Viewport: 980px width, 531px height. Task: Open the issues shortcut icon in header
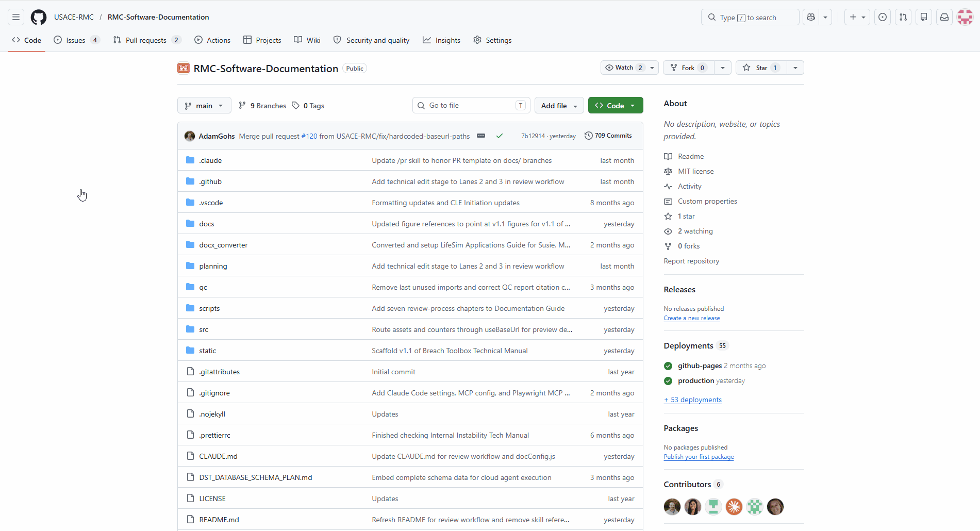tap(883, 17)
